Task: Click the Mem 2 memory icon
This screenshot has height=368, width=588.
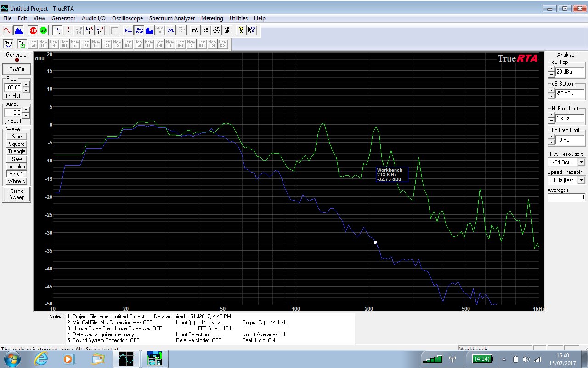Action: [x=33, y=44]
